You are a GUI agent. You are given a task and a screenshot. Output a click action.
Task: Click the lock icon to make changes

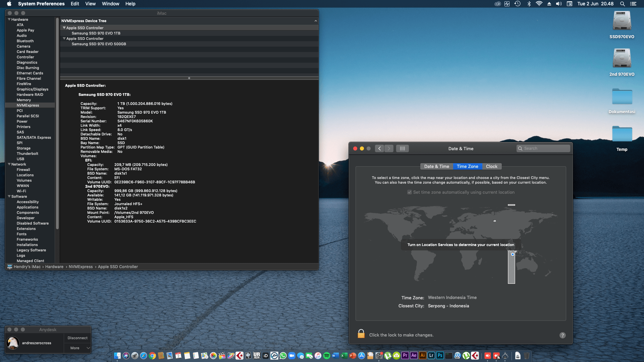(x=361, y=334)
